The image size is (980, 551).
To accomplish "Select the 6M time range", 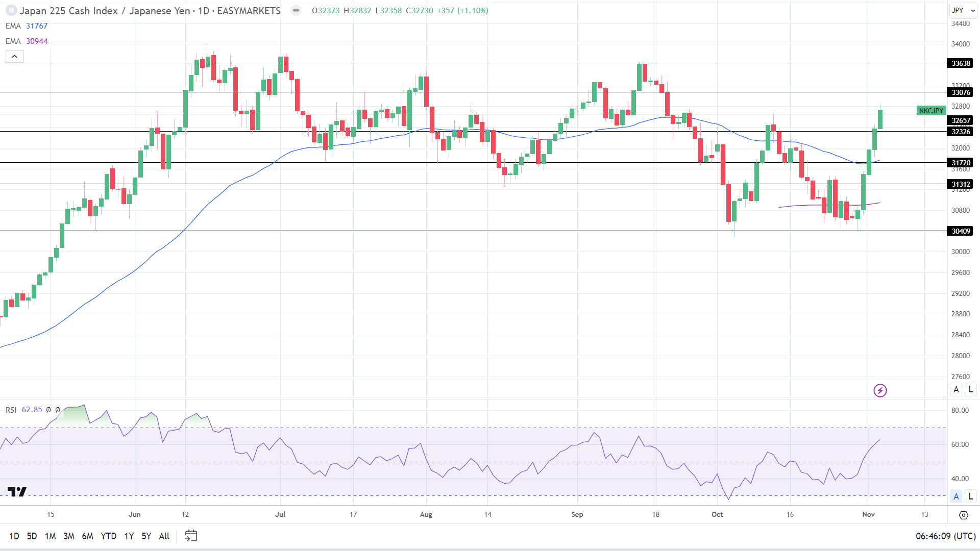I will [x=88, y=536].
